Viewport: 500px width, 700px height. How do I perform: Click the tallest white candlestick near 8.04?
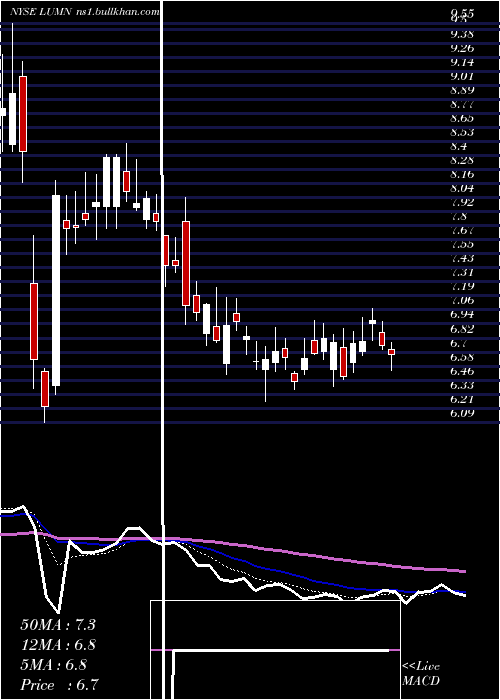[56, 290]
